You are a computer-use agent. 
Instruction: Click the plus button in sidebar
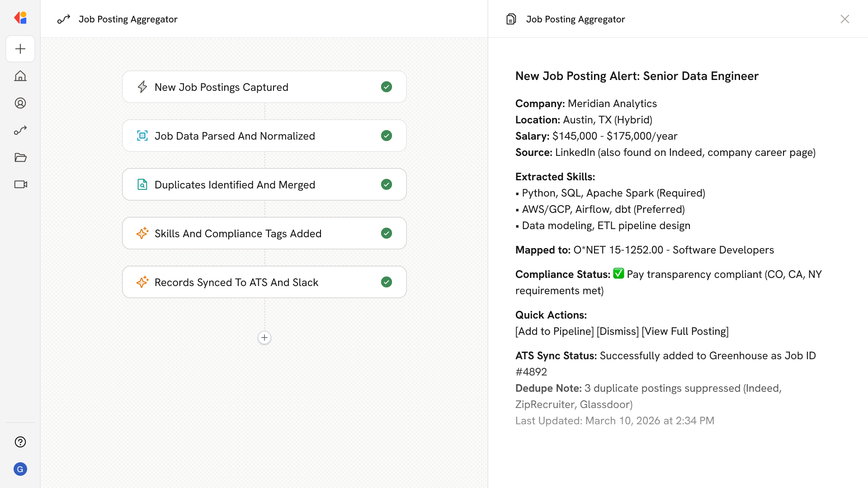(20, 49)
